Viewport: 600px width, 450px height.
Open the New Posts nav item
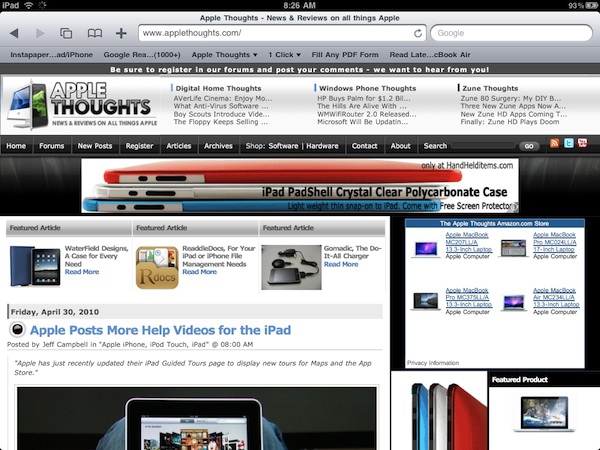95,146
